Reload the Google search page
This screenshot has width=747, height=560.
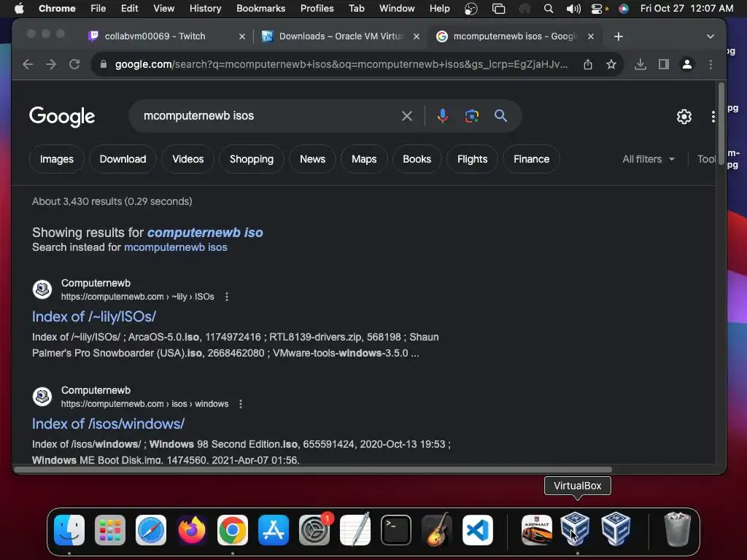tap(74, 64)
